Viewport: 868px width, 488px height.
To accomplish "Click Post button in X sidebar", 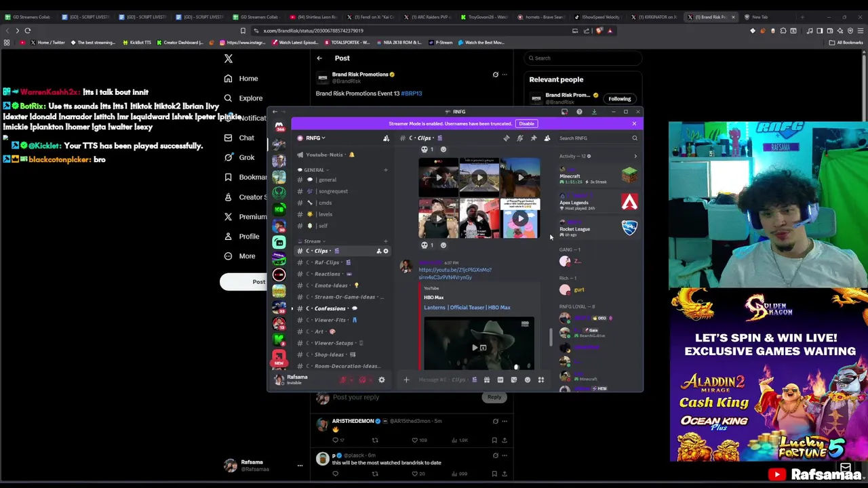I will pyautogui.click(x=259, y=282).
